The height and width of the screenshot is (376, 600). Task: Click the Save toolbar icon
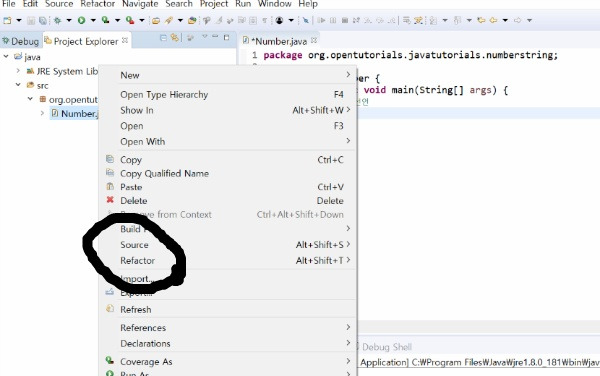(x=31, y=20)
